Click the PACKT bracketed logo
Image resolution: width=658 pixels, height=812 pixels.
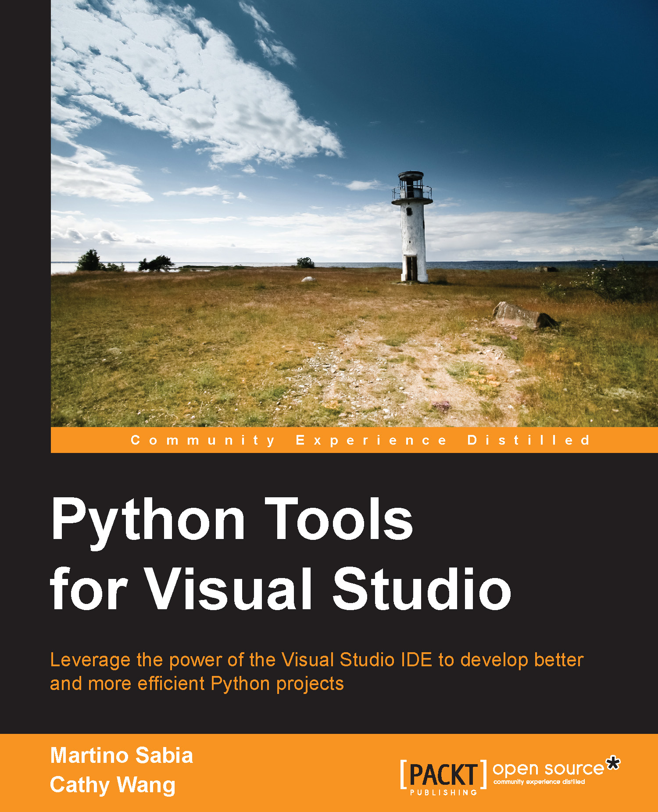pos(443,775)
